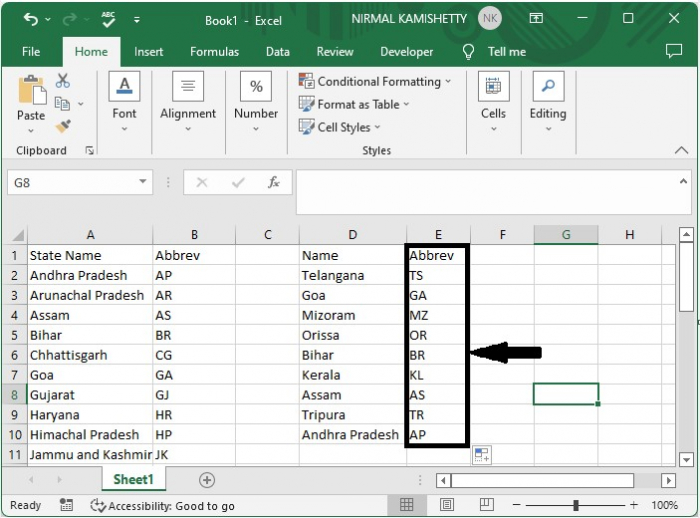
Task: Click Accessibility: Good to go status
Action: pyautogui.click(x=162, y=505)
